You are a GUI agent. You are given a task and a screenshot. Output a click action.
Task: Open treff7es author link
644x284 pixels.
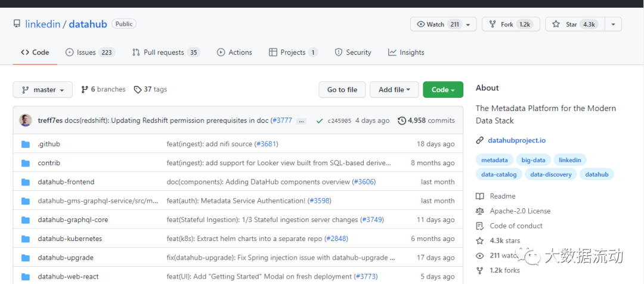tap(50, 121)
